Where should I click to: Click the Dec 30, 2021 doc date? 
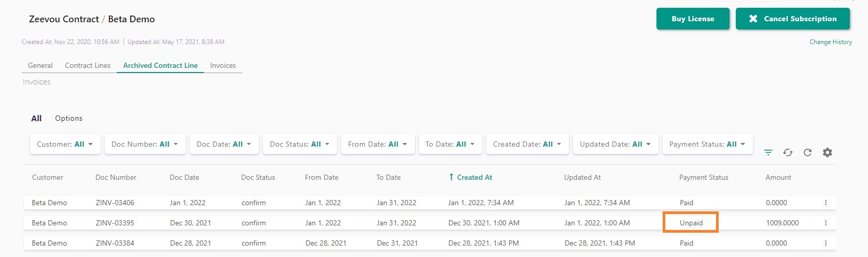tap(190, 223)
